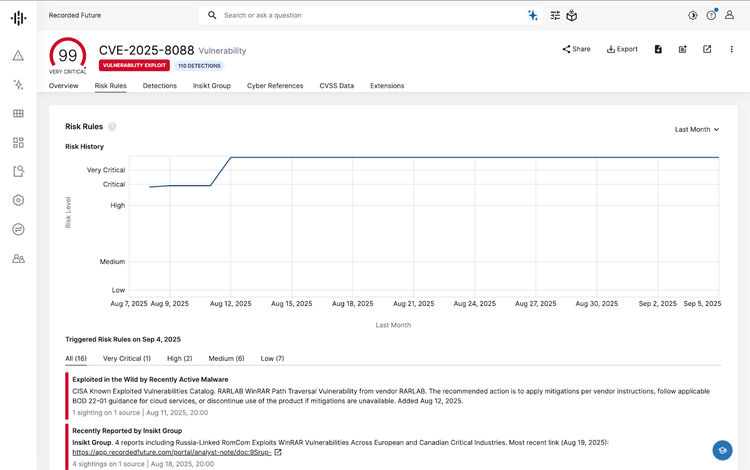
Task: Open the three-dot more options menu
Action: click(731, 49)
